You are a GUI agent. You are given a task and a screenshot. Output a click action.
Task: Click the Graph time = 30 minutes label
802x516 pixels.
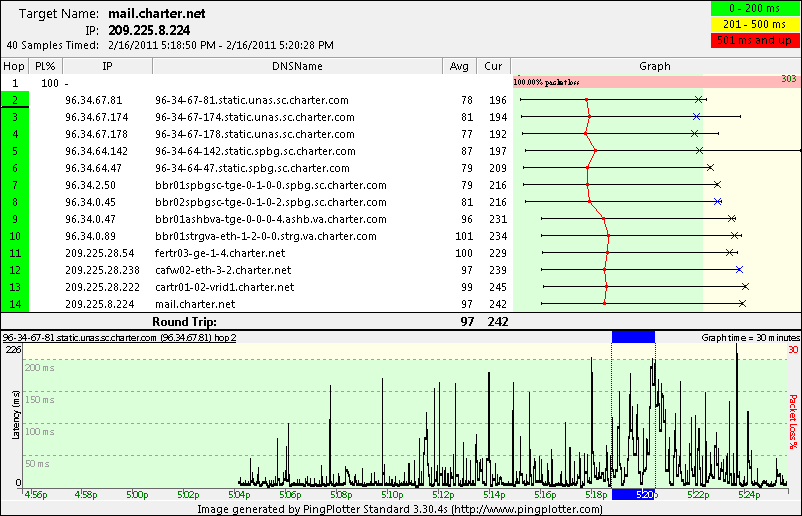tap(743, 338)
